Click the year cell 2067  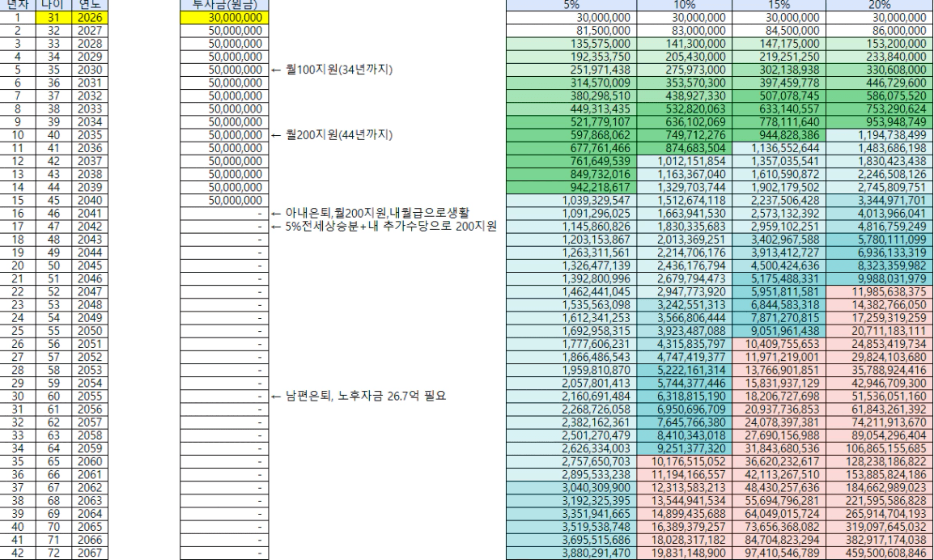[x=90, y=553]
